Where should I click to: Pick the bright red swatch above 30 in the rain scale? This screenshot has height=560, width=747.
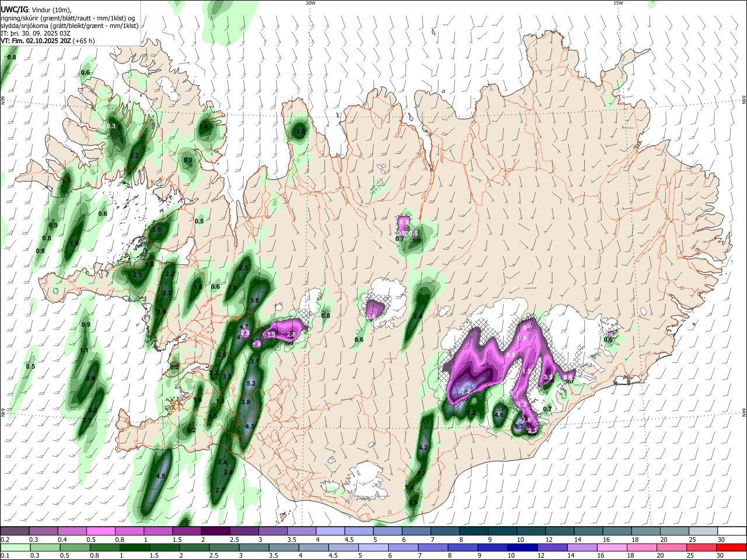point(731,547)
